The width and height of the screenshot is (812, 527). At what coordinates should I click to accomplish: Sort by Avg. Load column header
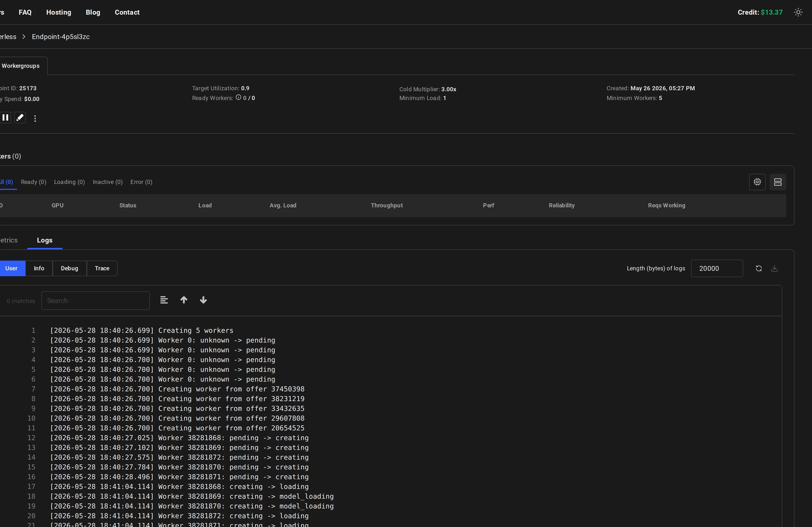point(283,205)
